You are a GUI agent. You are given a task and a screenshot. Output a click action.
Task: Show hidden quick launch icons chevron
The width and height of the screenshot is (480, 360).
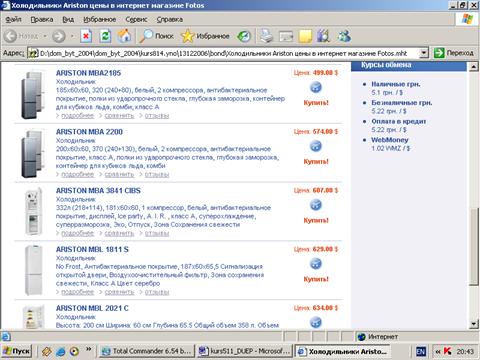click(88, 349)
